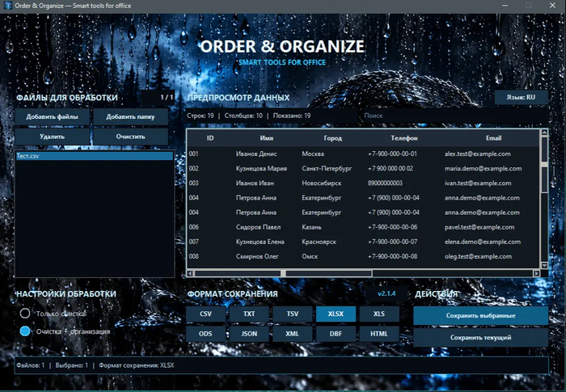
Task: Click the ID cell 007
Action: [194, 242]
